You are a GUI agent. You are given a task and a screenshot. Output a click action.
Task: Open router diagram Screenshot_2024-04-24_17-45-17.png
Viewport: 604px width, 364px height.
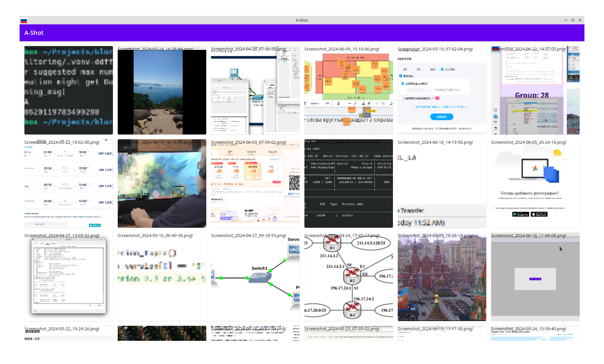tap(349, 277)
